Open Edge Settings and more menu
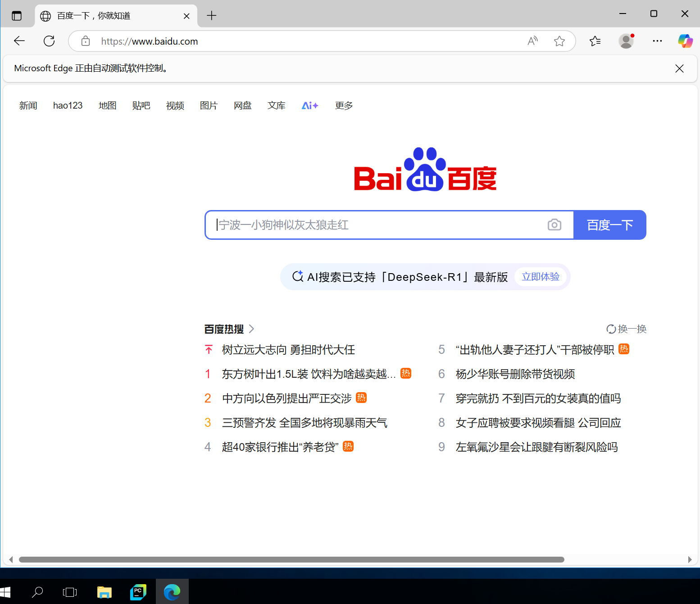700x604 pixels. coord(657,41)
